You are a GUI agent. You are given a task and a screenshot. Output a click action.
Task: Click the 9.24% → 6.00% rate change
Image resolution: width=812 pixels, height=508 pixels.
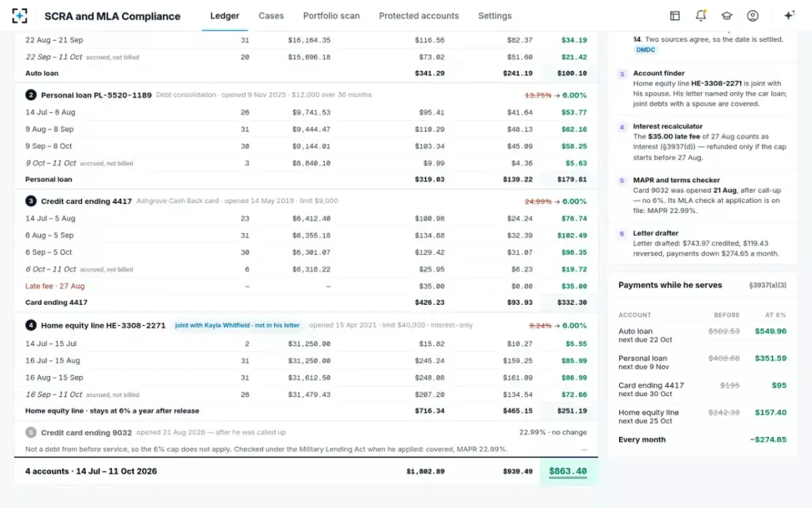pos(558,325)
